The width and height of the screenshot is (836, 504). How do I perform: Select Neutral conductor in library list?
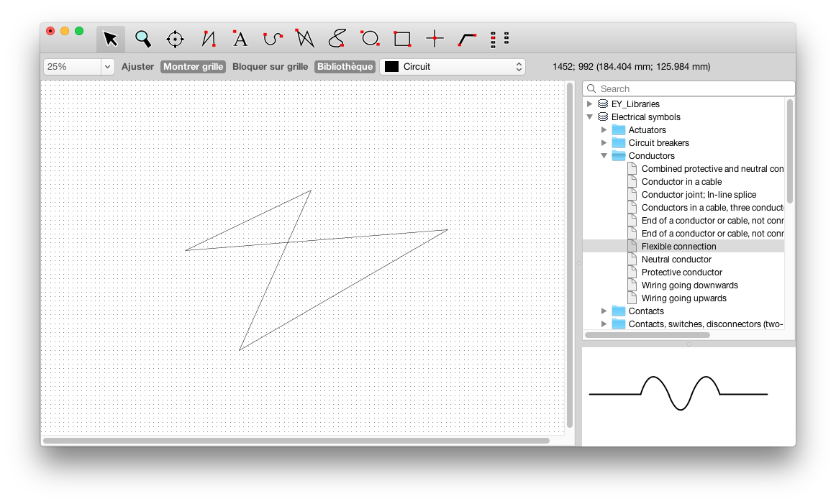pyautogui.click(x=676, y=260)
